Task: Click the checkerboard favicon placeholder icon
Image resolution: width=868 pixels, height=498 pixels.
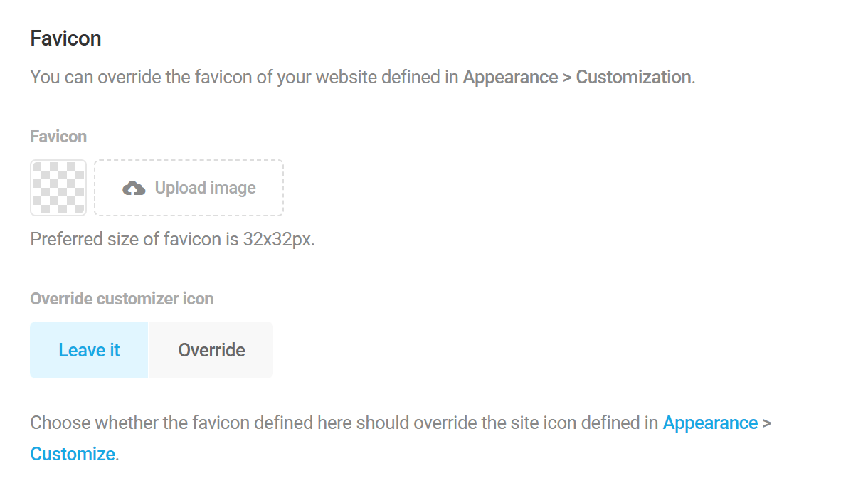Action: click(58, 188)
